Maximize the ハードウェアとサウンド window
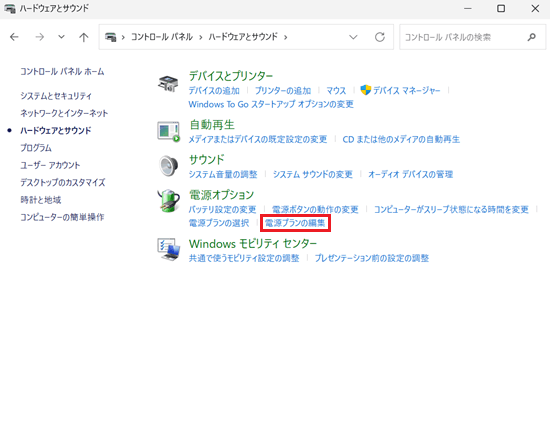The height and width of the screenshot is (424, 550). pos(501,8)
